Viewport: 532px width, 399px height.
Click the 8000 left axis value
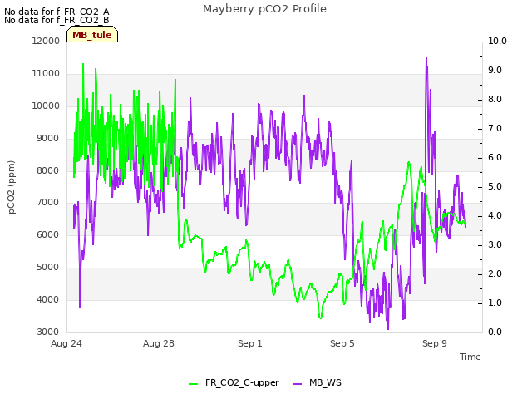click(x=48, y=170)
